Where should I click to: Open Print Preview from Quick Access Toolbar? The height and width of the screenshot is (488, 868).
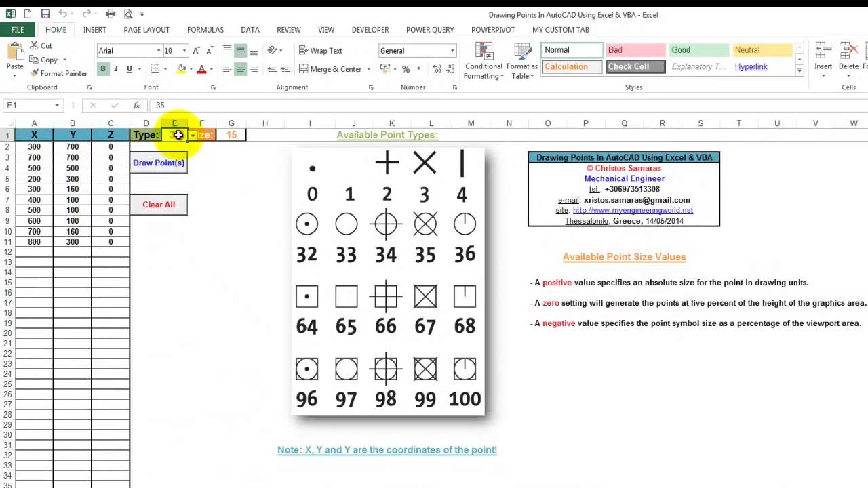127,14
